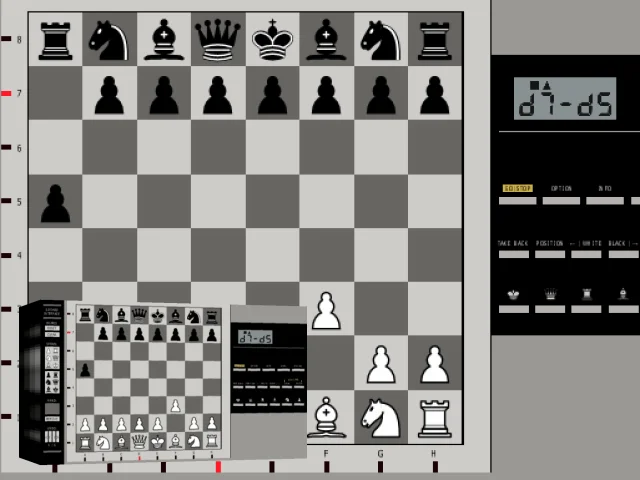Select the white pawn on h2
This screenshot has height=480, width=640.
pos(435,364)
